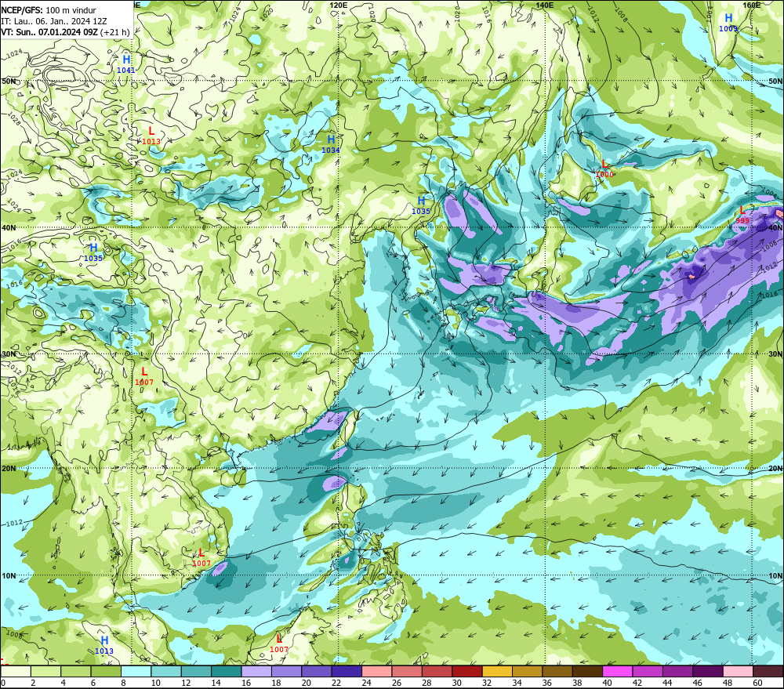Click the IT Lau. 06. Jan. 2024 12Z line
The image size is (784, 689).
(54, 21)
